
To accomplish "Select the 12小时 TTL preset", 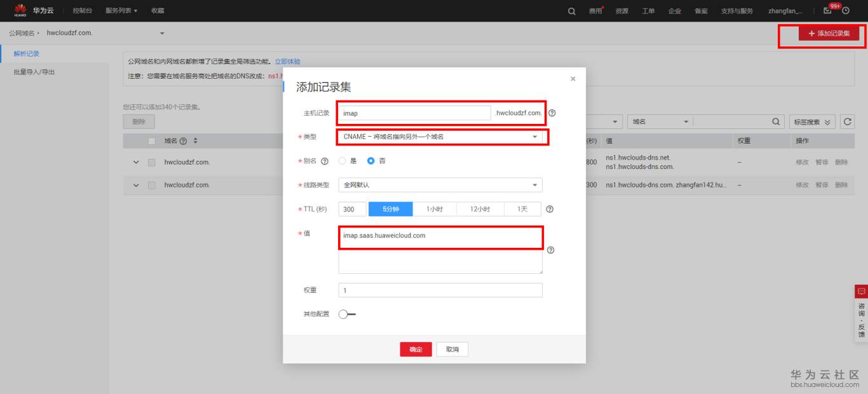I will [480, 209].
